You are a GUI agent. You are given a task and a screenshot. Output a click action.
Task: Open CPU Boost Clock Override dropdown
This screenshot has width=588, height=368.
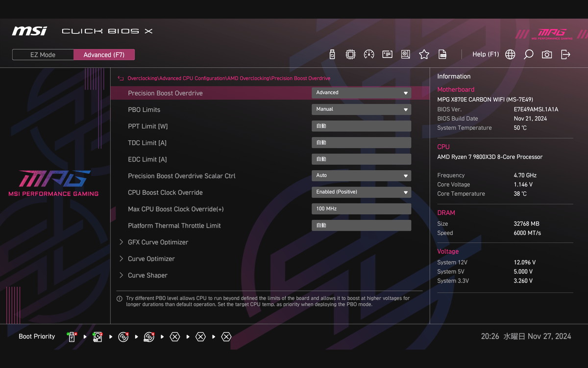361,192
